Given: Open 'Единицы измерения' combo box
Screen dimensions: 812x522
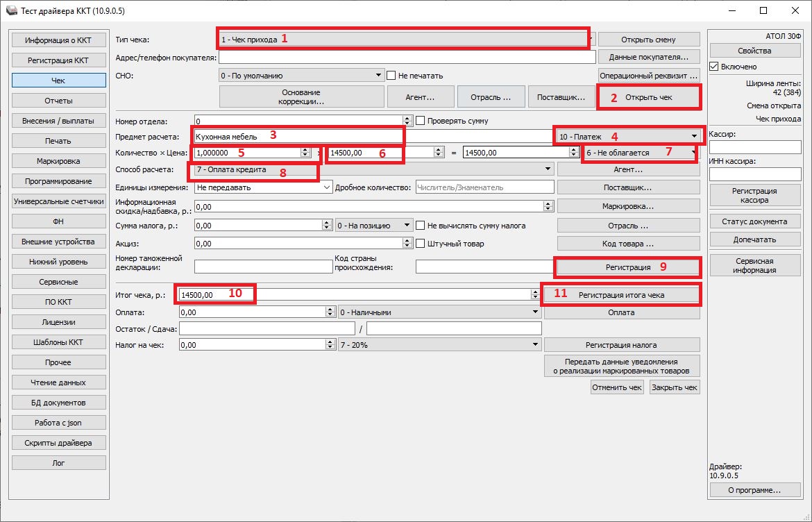Looking at the screenshot, I should (327, 187).
